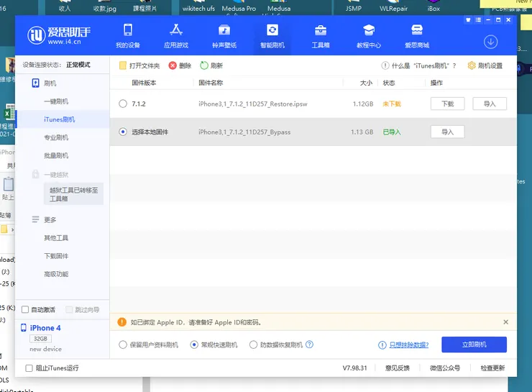The height and width of the screenshot is (392, 532).
Task: Open the 教程中心 tutorial center tab
Action: coord(369,36)
